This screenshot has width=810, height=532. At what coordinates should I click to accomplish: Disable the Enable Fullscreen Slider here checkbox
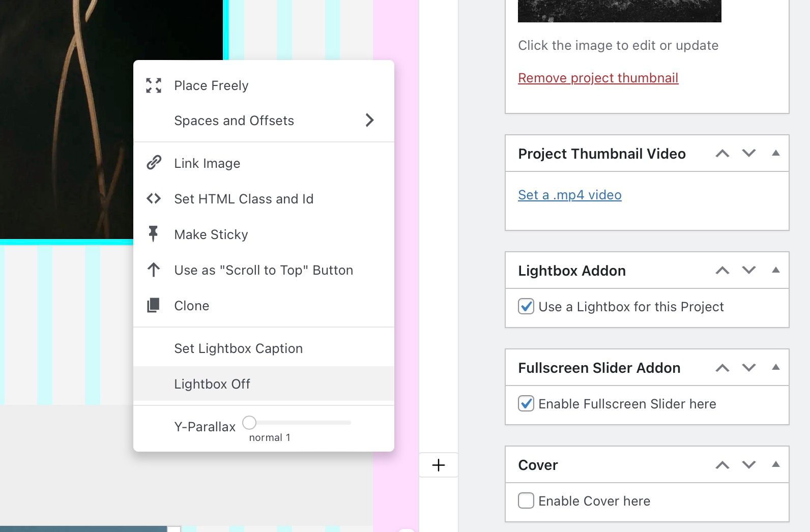tap(526, 404)
